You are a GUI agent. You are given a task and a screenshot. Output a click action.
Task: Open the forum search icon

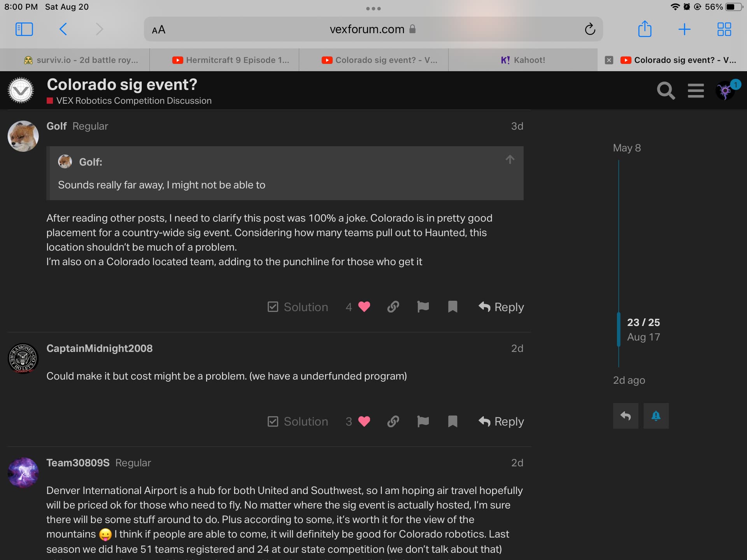click(x=666, y=91)
